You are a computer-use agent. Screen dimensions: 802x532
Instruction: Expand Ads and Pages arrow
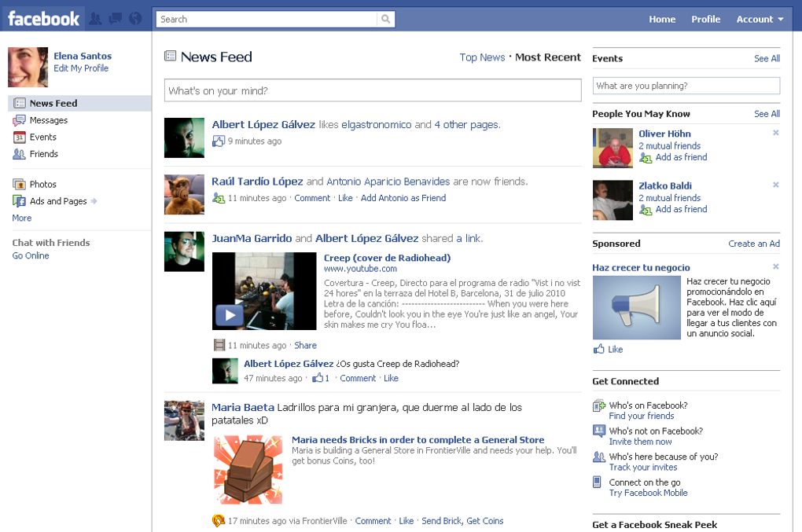(94, 201)
